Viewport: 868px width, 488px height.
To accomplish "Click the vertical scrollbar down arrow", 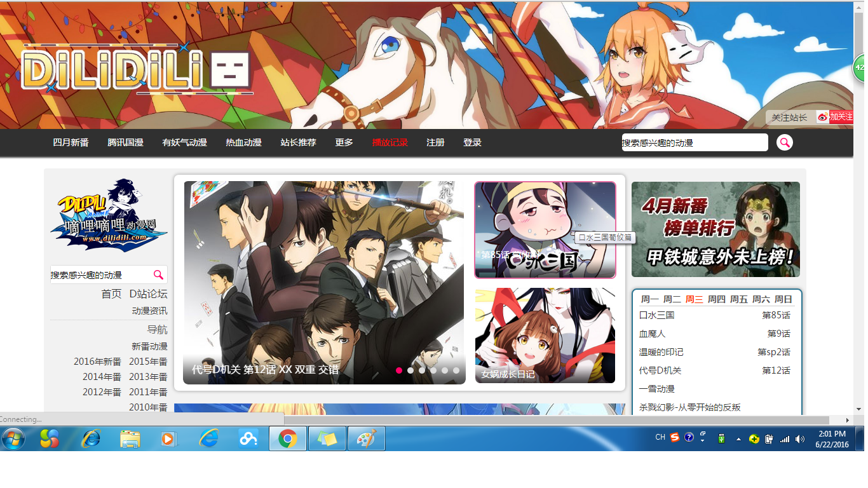I will click(859, 409).
